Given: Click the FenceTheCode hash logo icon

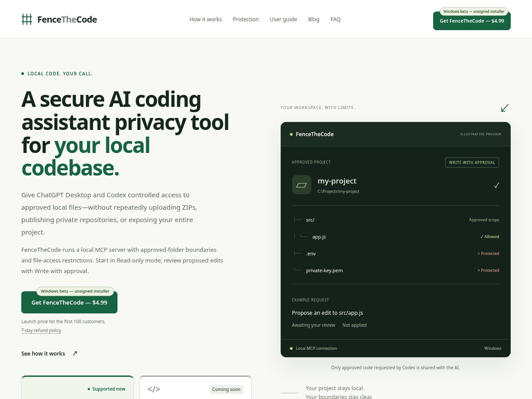Looking at the screenshot, I should point(27,20).
